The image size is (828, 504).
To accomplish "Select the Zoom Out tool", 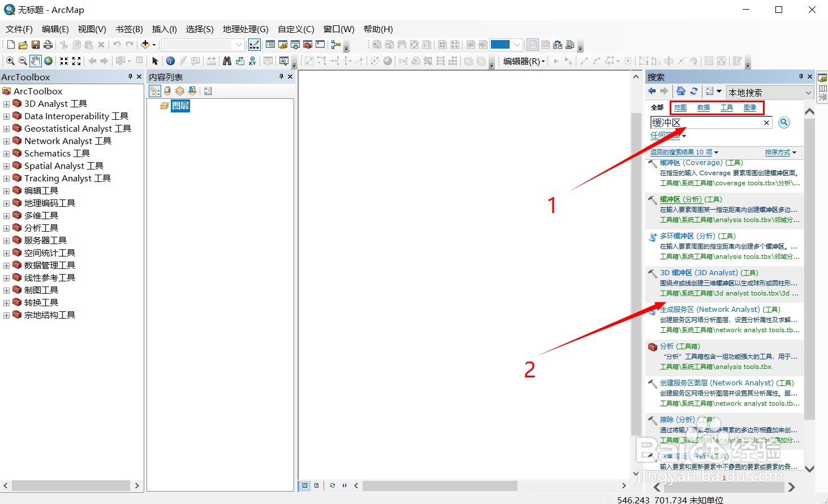I will [23, 61].
